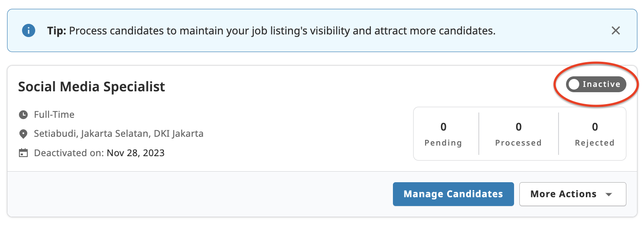Viewport: 644px width, 225px height.
Task: Click the Full-Time employment type label
Action: click(54, 115)
